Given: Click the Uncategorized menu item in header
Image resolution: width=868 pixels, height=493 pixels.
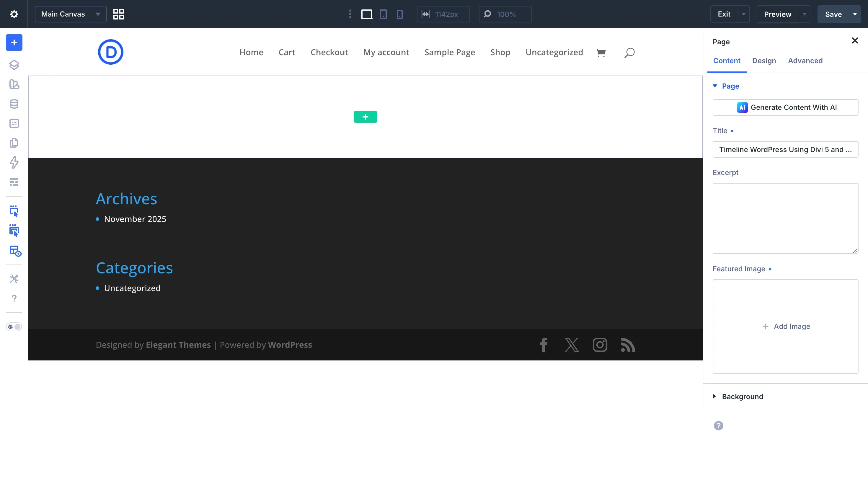Looking at the screenshot, I should (x=554, y=53).
